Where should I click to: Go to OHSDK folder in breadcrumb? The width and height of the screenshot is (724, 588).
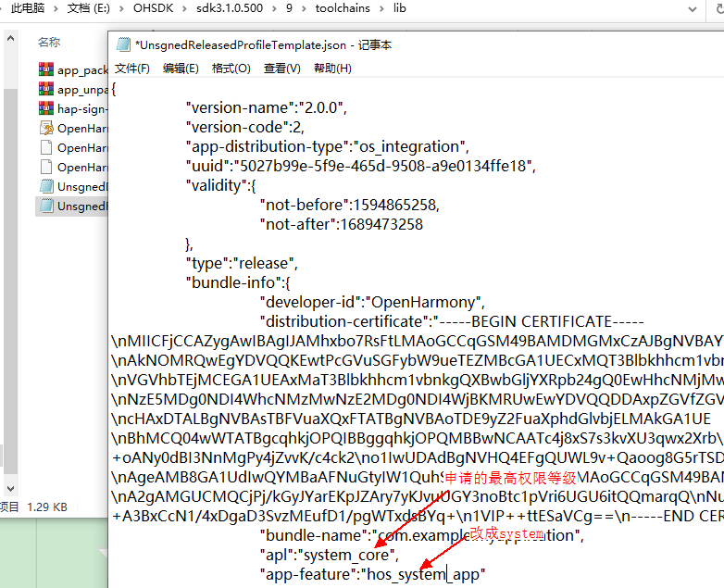point(153,8)
